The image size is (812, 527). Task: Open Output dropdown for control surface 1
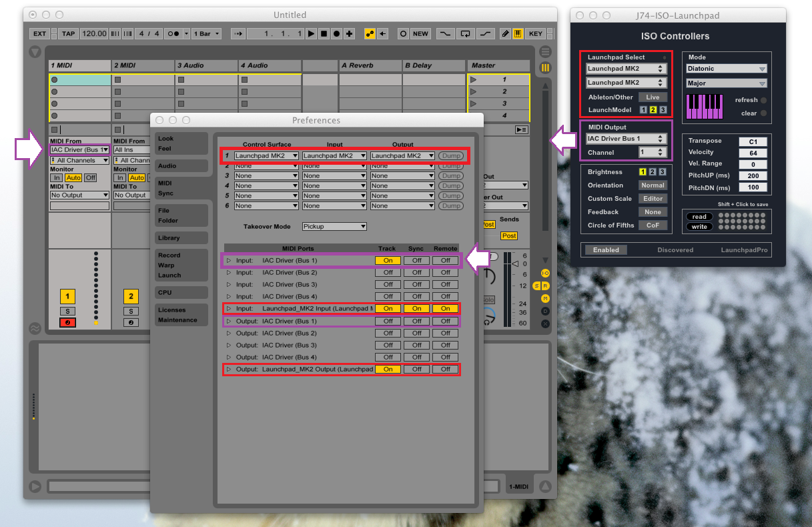tap(402, 155)
